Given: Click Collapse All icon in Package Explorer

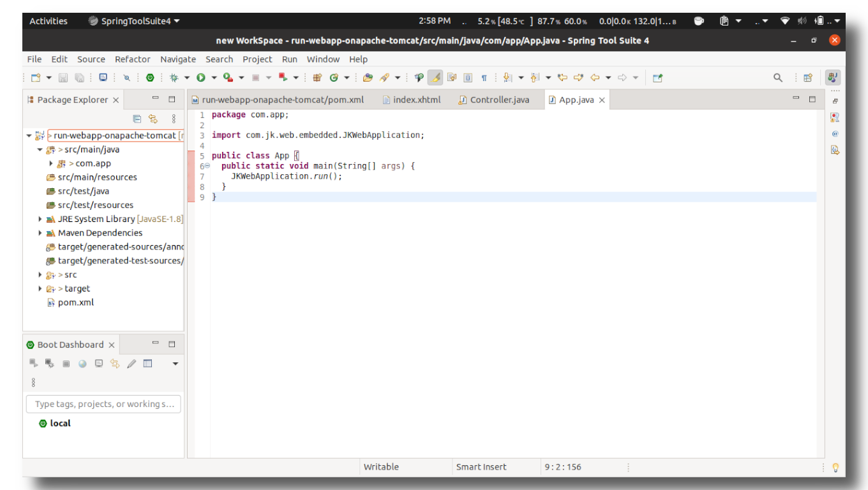Looking at the screenshot, I should (137, 119).
